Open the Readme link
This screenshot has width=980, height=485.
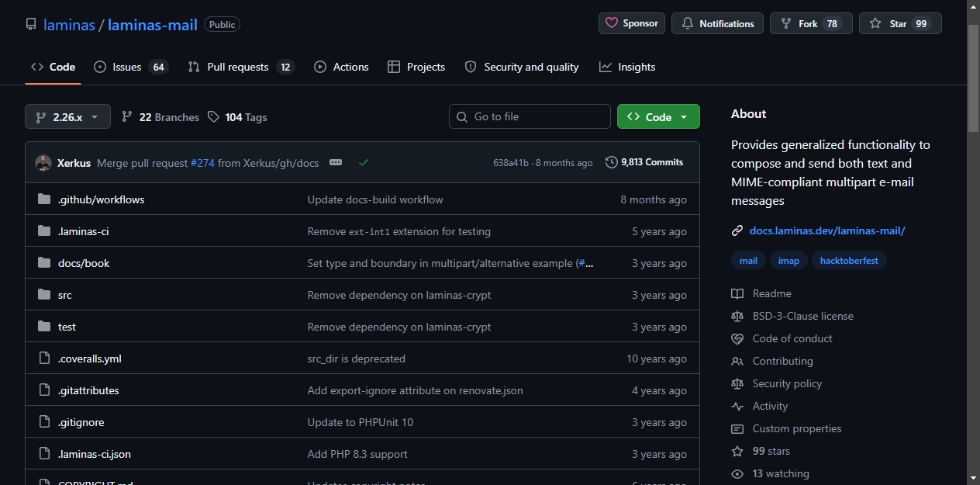[761, 293]
